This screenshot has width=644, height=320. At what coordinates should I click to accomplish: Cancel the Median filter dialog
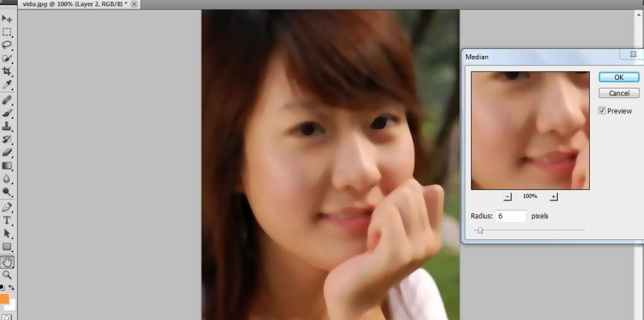click(618, 93)
